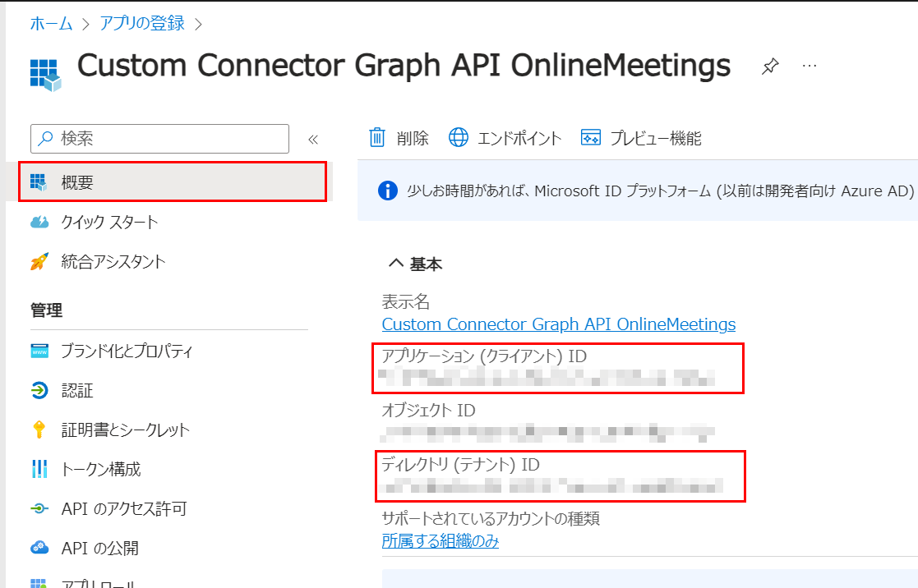This screenshot has height=588, width=918.
Task: Pin this app registration with the pin icon
Action: click(x=770, y=67)
